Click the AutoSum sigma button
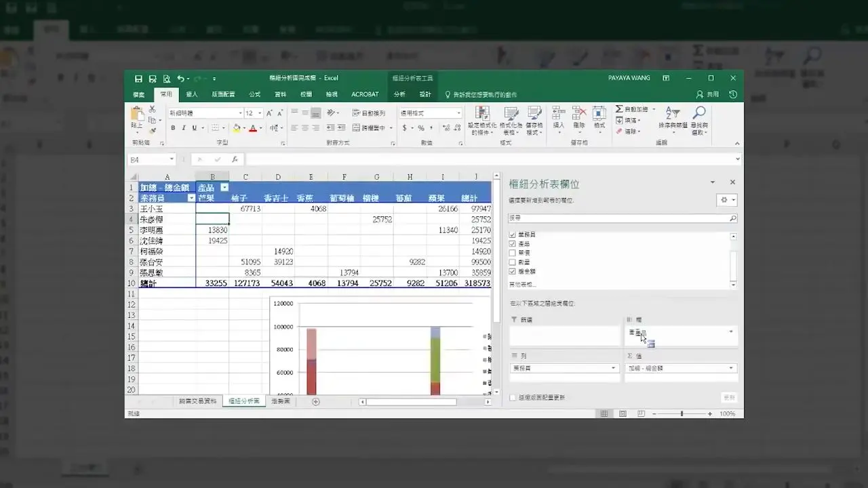This screenshot has width=868, height=488. (619, 109)
